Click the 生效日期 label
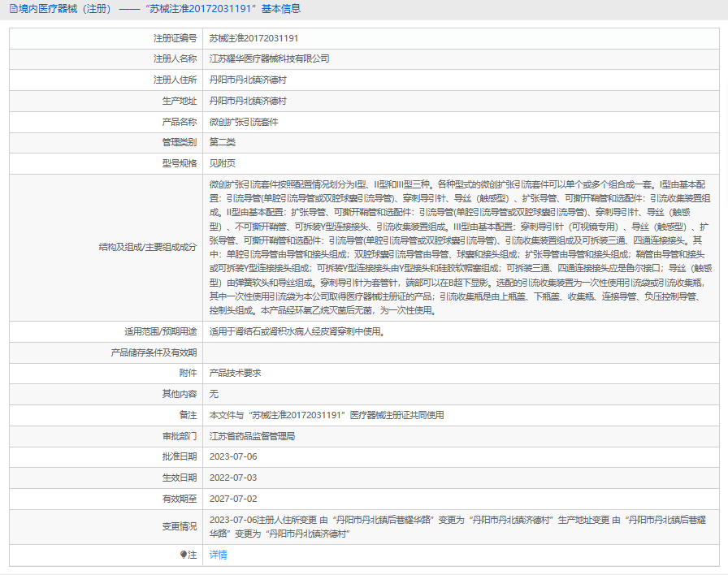The image size is (728, 575). [180, 478]
